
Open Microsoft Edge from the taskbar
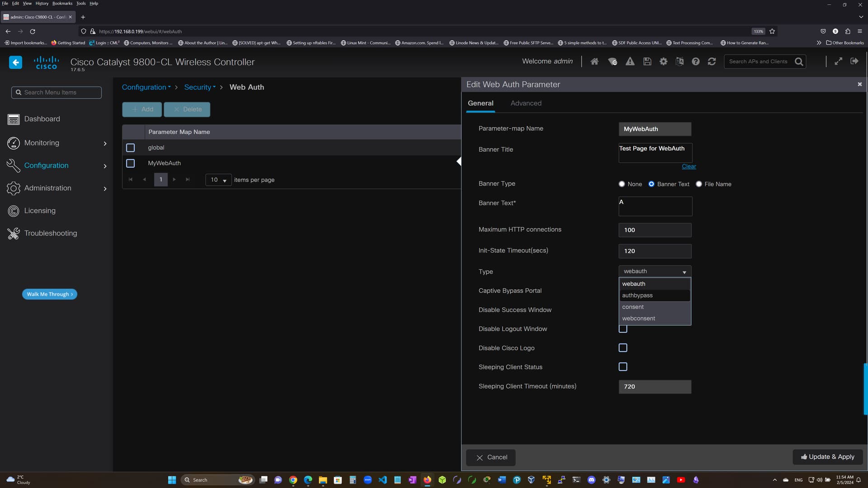[308, 480]
